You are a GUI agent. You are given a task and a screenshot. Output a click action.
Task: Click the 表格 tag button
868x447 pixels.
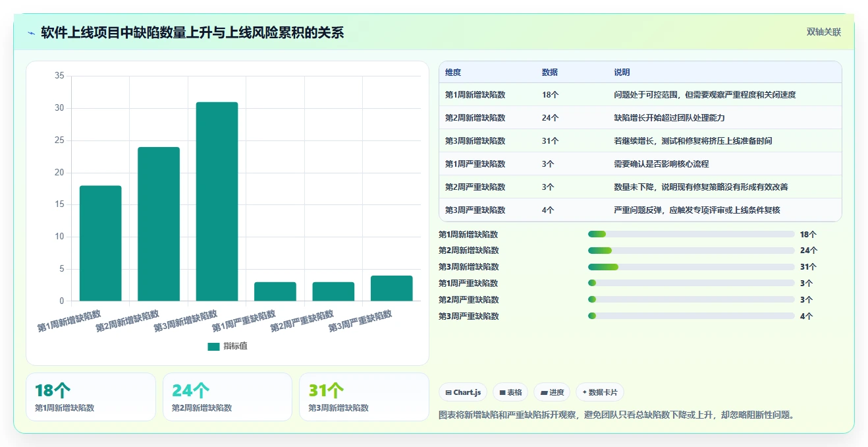pos(510,392)
